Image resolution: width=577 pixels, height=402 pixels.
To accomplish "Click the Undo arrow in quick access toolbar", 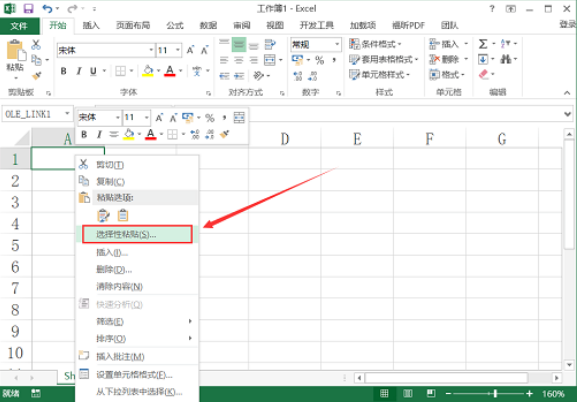I will [47, 8].
